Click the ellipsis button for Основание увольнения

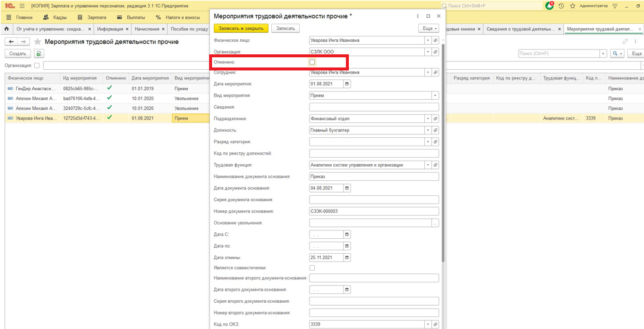click(x=436, y=223)
